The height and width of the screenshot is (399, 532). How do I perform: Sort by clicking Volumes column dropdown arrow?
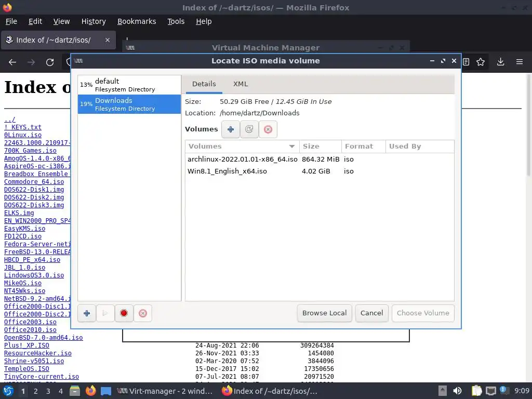point(292,147)
